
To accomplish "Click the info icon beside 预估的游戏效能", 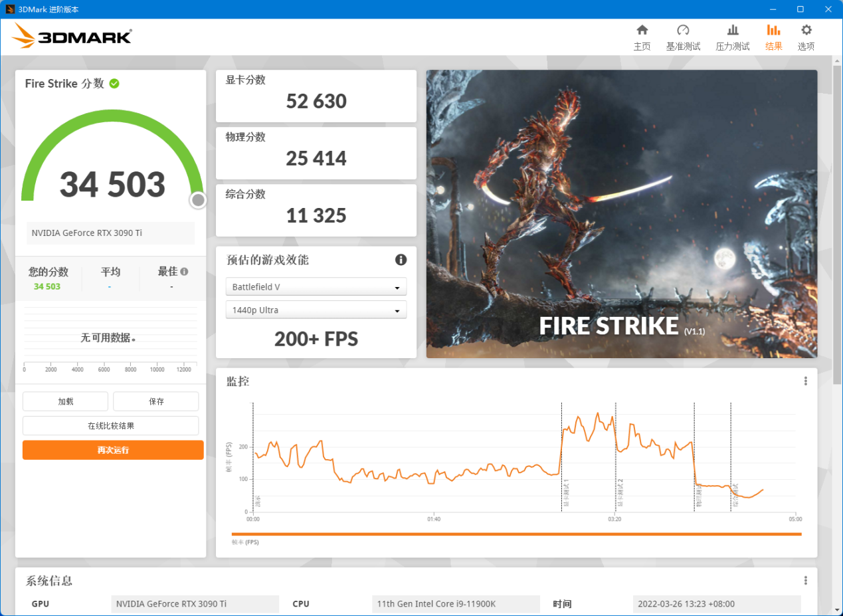I will [401, 260].
